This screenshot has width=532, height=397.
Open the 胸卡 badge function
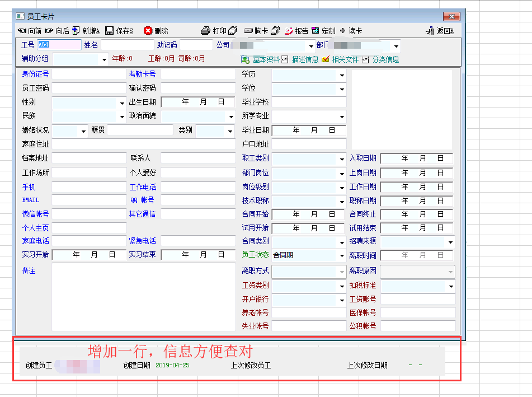coord(257,31)
